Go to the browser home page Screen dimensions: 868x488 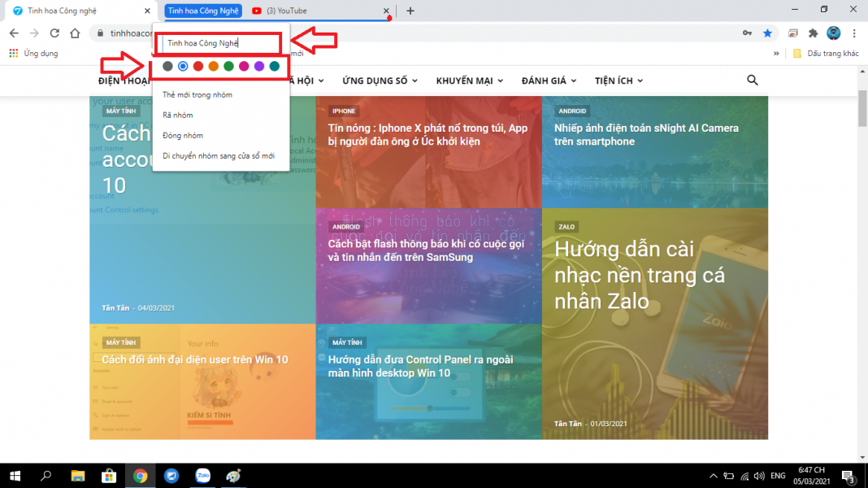tap(75, 33)
